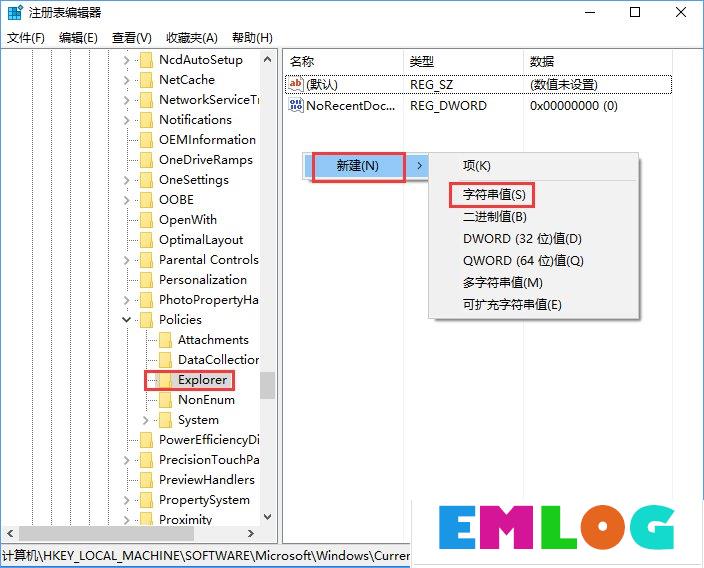
Task: Click the binary icon of NoRecentDoc value
Action: tap(296, 106)
